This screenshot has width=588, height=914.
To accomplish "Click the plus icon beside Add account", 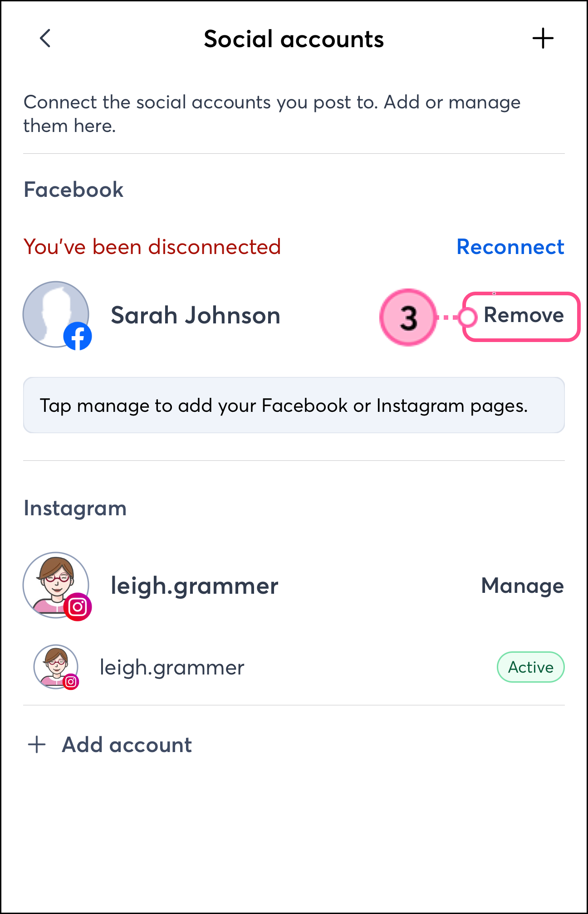I will click(x=37, y=745).
